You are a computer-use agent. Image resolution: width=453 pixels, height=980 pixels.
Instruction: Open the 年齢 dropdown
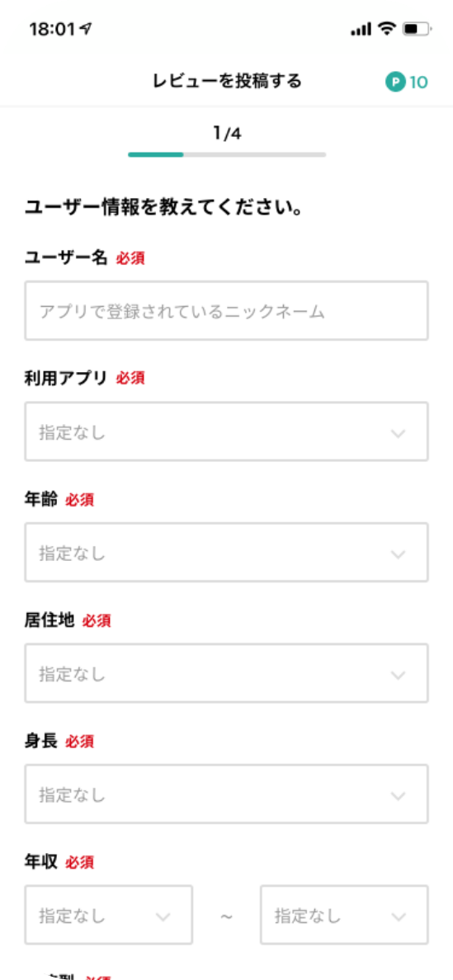point(226,553)
